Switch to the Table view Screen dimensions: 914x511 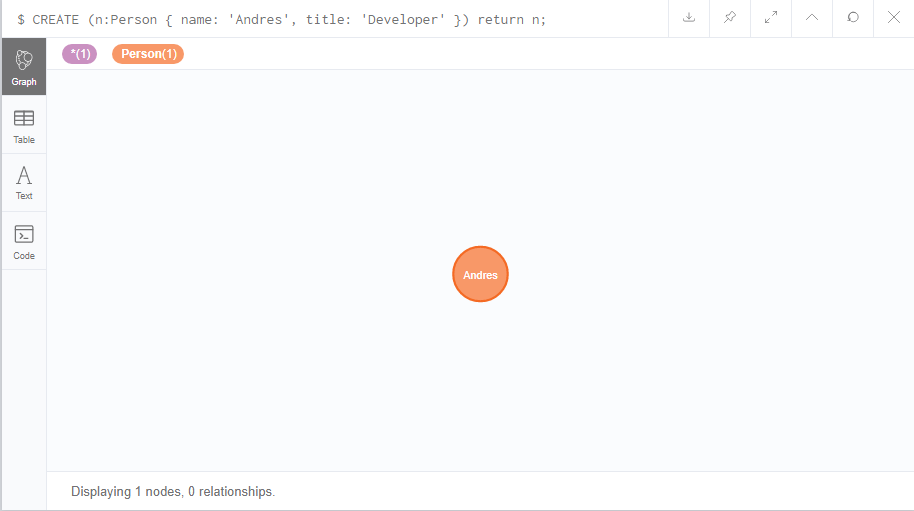tap(24, 126)
